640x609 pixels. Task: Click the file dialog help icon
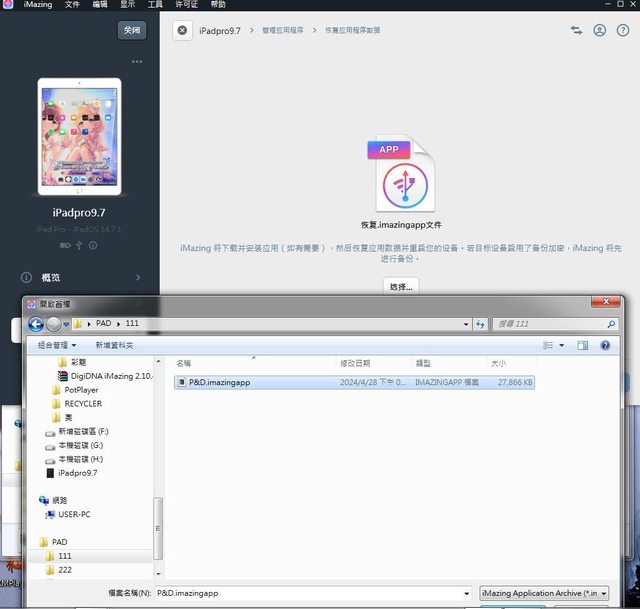click(x=605, y=345)
